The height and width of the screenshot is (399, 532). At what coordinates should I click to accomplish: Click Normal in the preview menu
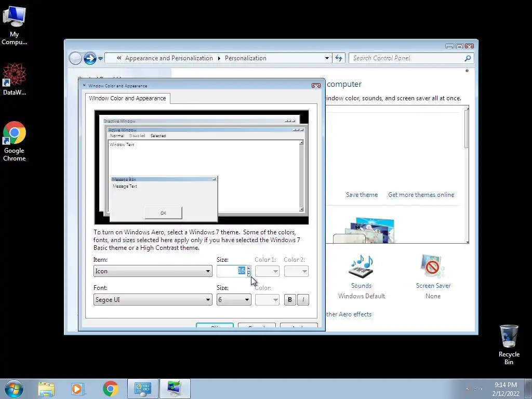pyautogui.click(x=117, y=136)
